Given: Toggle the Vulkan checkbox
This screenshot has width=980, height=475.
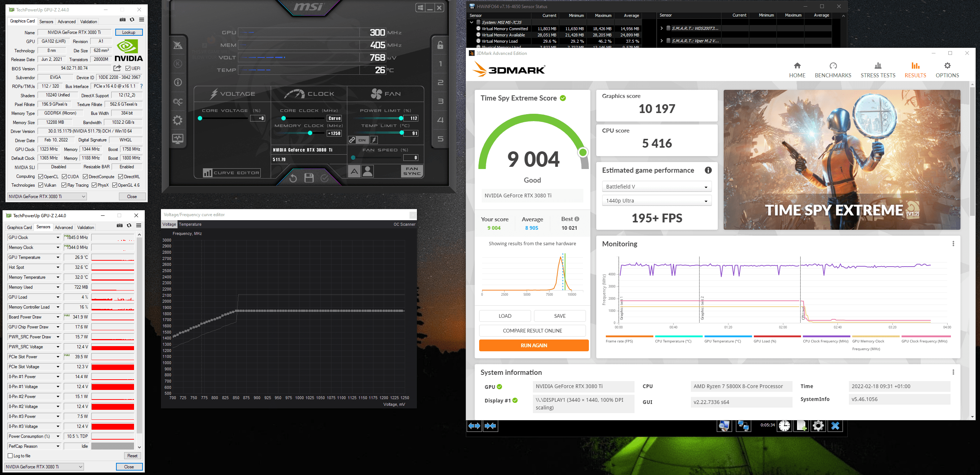Looking at the screenshot, I should [41, 185].
